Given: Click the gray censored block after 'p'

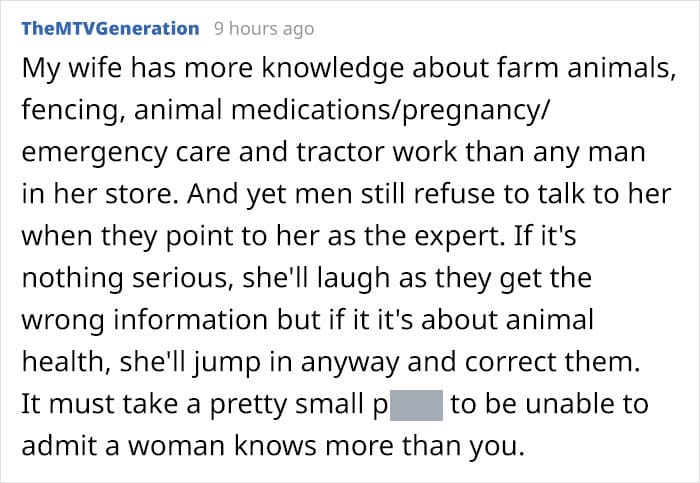Looking at the screenshot, I should [416, 405].
